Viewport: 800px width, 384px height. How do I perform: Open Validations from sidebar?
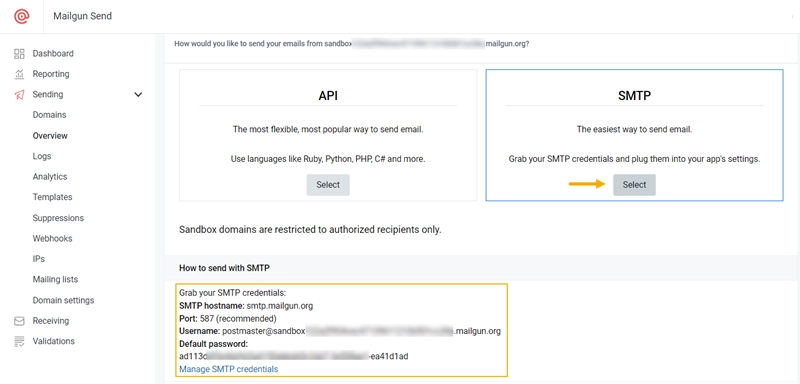coord(54,341)
